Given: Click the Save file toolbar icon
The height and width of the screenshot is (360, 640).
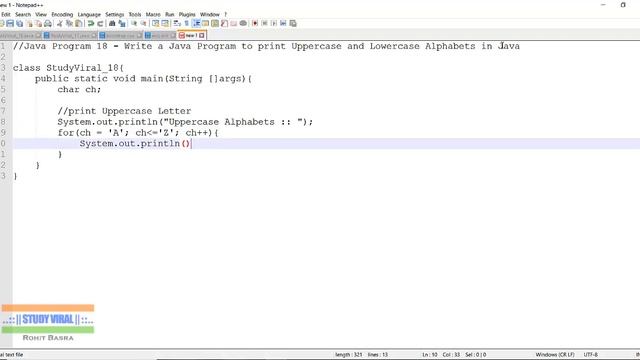Looking at the screenshot, I should coord(10,23).
